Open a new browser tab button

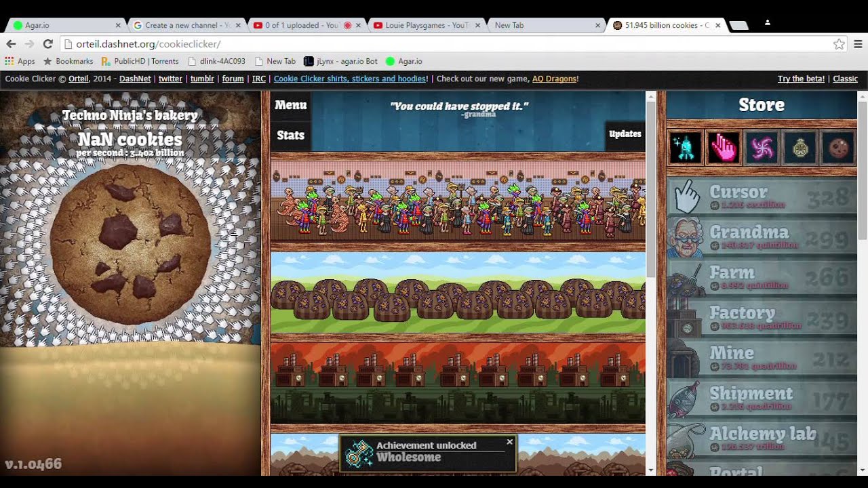(x=738, y=26)
